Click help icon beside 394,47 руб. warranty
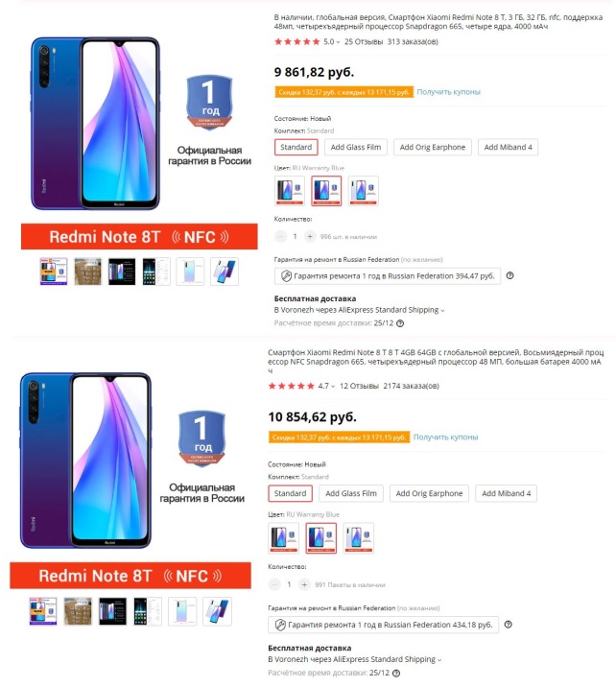Screen dimensions: 616x687 point(509,275)
